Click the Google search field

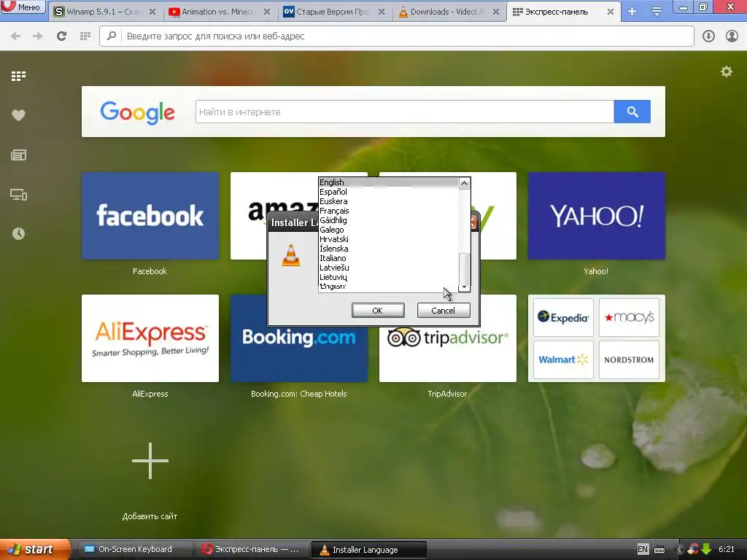404,112
